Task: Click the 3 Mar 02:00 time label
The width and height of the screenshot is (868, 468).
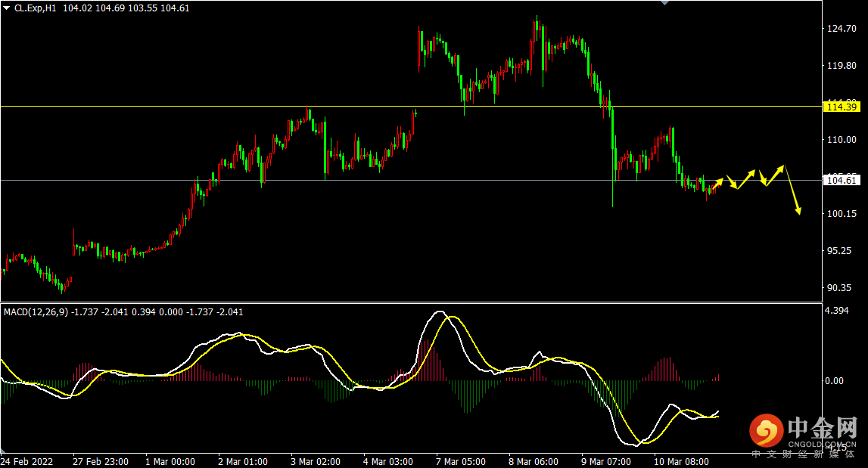Action: point(316,461)
